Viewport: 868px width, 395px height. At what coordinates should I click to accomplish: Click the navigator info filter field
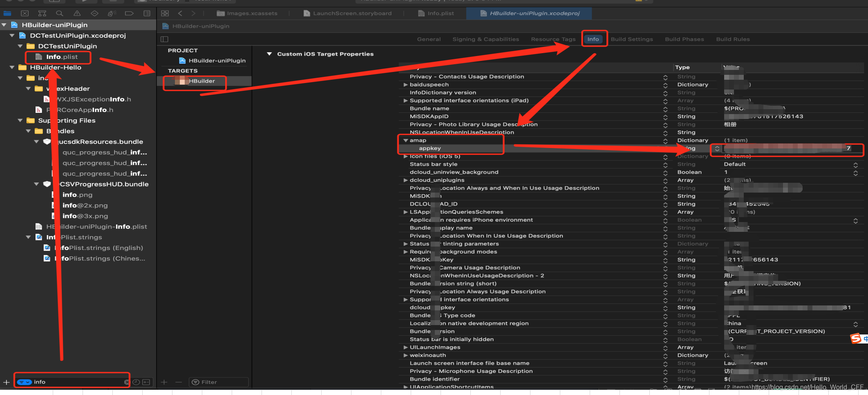[x=72, y=382]
